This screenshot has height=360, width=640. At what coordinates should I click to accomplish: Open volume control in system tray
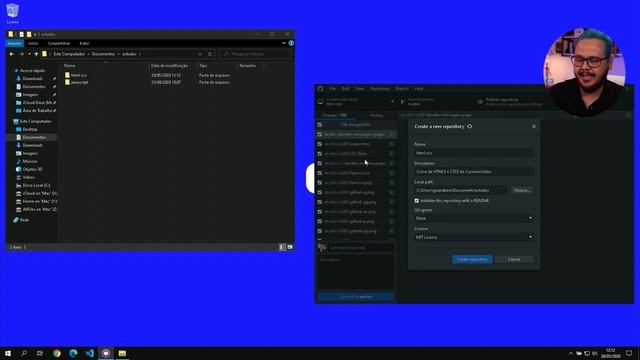coord(595,353)
